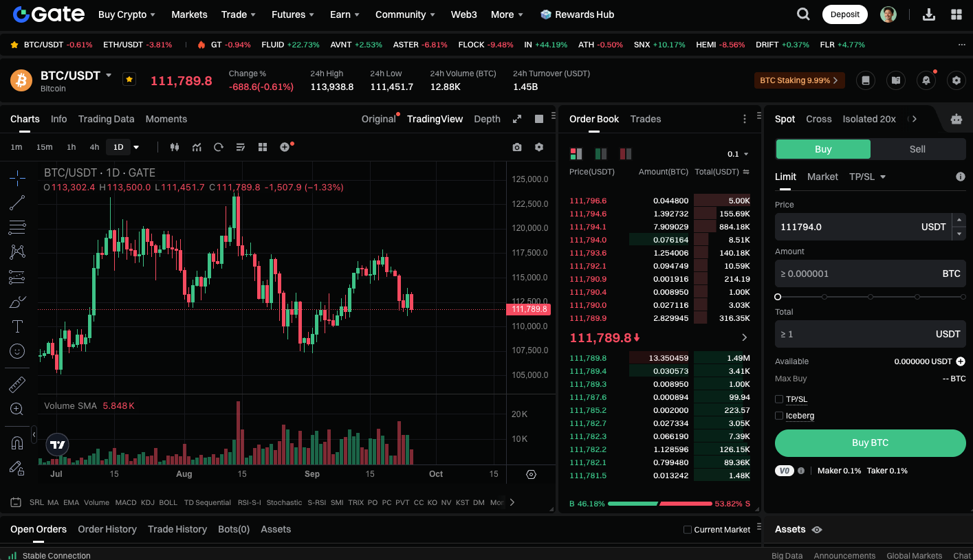Check the Current Market checkbox

688,530
